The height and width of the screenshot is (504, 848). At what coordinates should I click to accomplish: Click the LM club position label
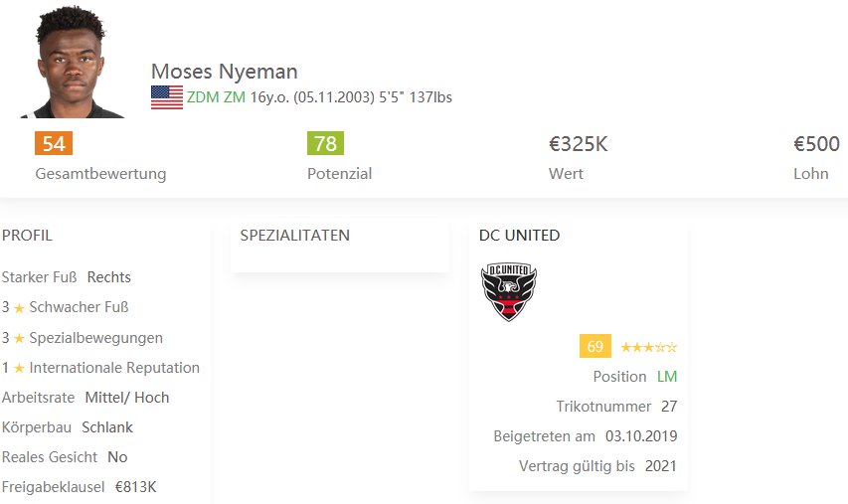coord(667,377)
